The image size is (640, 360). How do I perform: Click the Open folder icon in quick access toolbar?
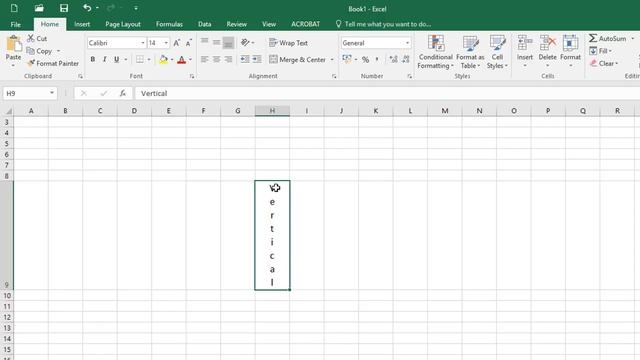click(39, 8)
